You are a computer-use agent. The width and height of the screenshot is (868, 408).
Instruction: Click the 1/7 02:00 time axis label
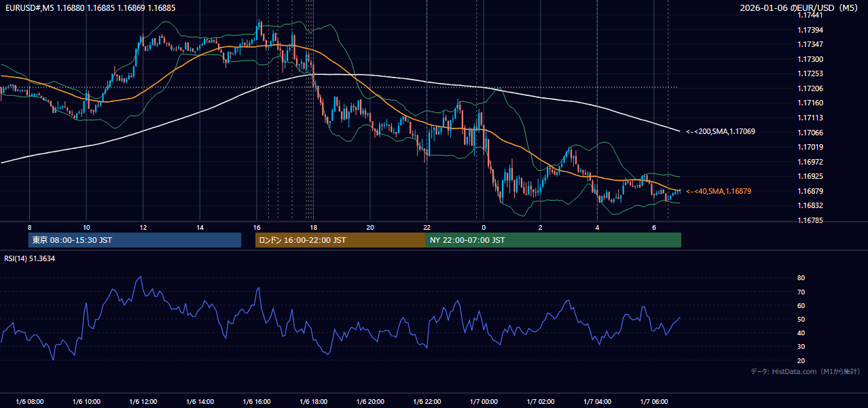pos(541,402)
